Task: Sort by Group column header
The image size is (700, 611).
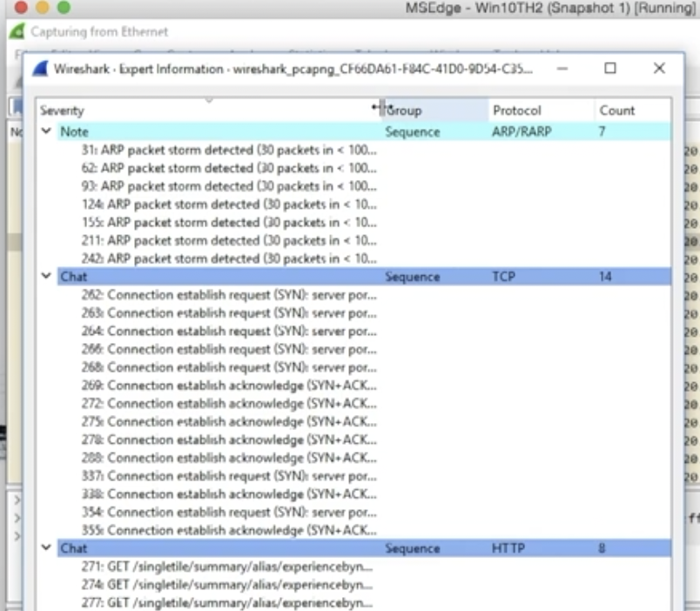Action: pos(435,111)
